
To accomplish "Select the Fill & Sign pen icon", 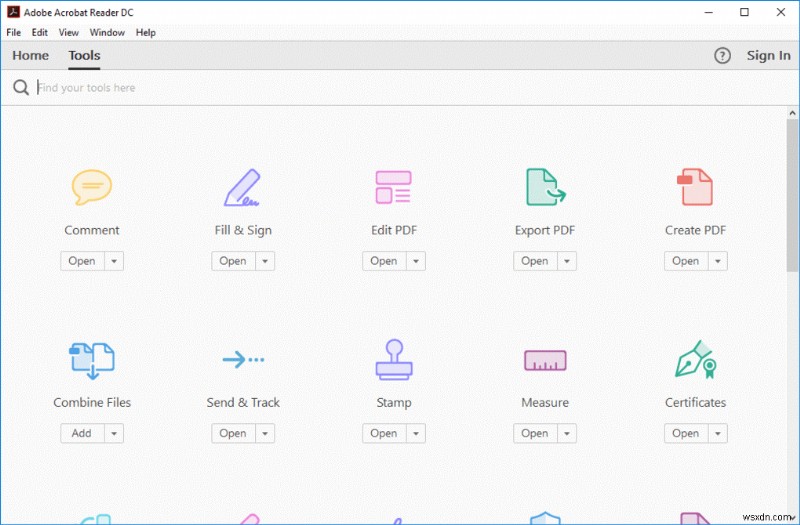I will click(242, 188).
